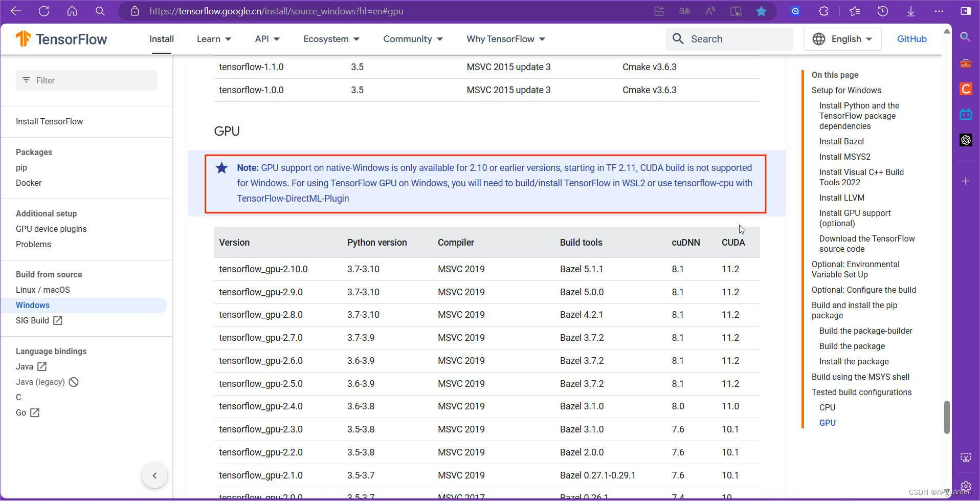980x501 pixels.
Task: Expand the Learn dropdown menu
Action: click(214, 39)
